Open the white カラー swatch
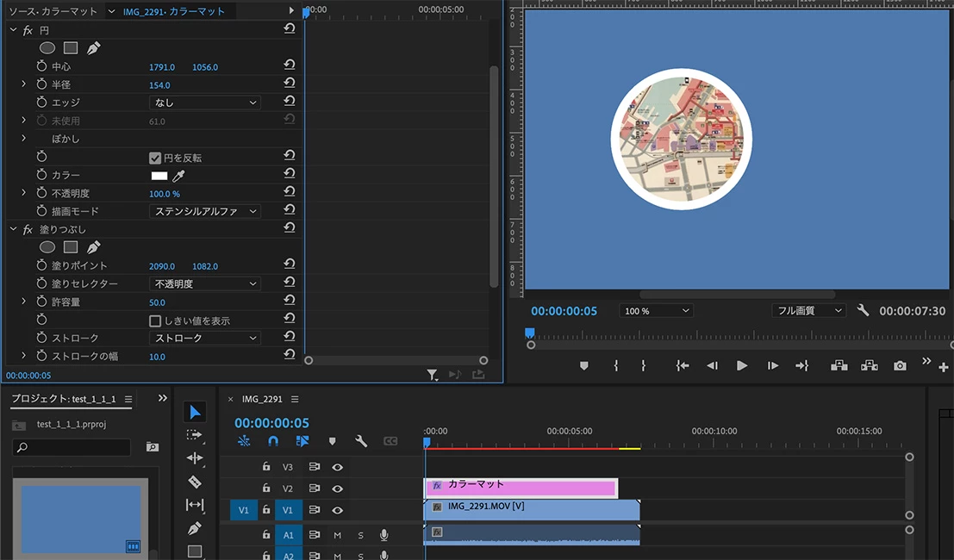Screen dimensions: 954x560 pyautogui.click(x=159, y=176)
